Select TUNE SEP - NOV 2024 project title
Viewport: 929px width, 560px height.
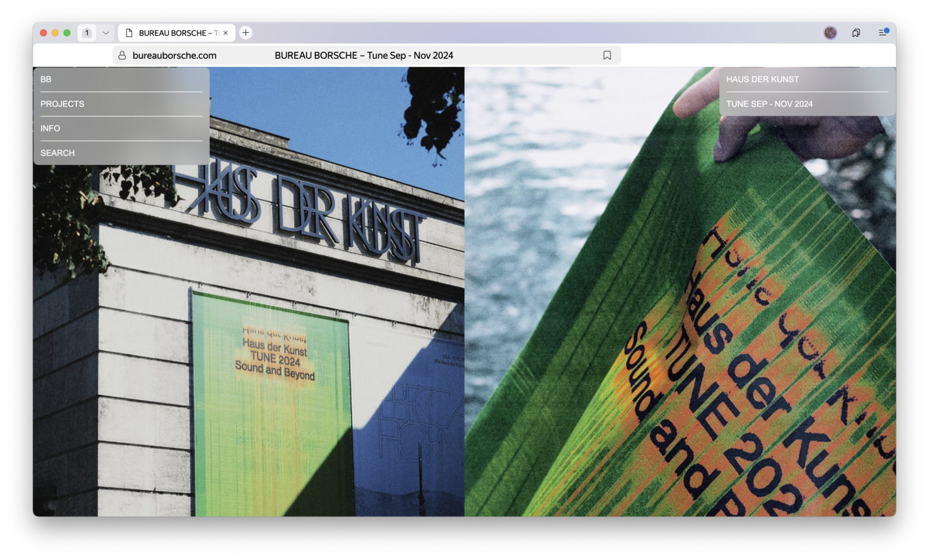click(770, 104)
